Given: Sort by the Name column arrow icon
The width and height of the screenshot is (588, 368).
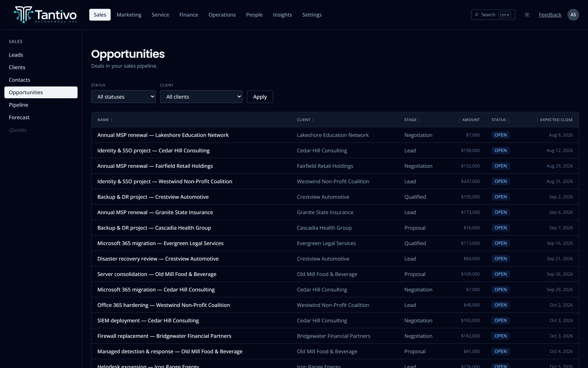Looking at the screenshot, I should (111, 120).
